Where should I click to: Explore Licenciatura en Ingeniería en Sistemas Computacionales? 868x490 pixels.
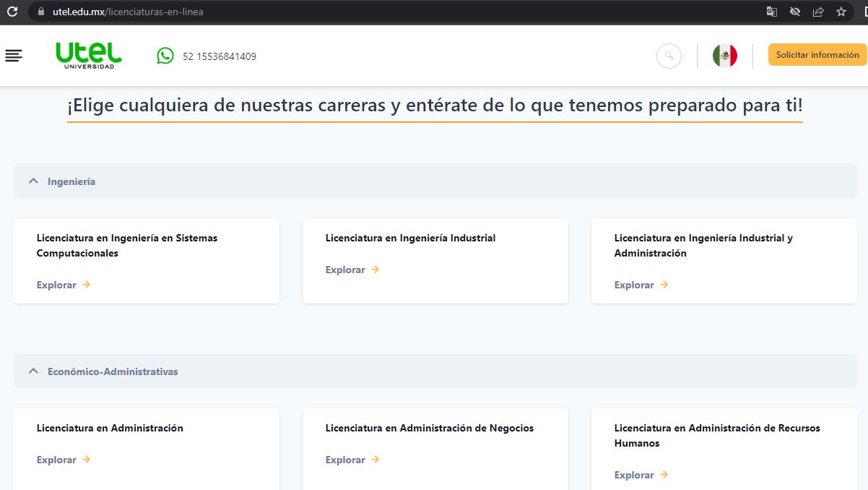(64, 285)
